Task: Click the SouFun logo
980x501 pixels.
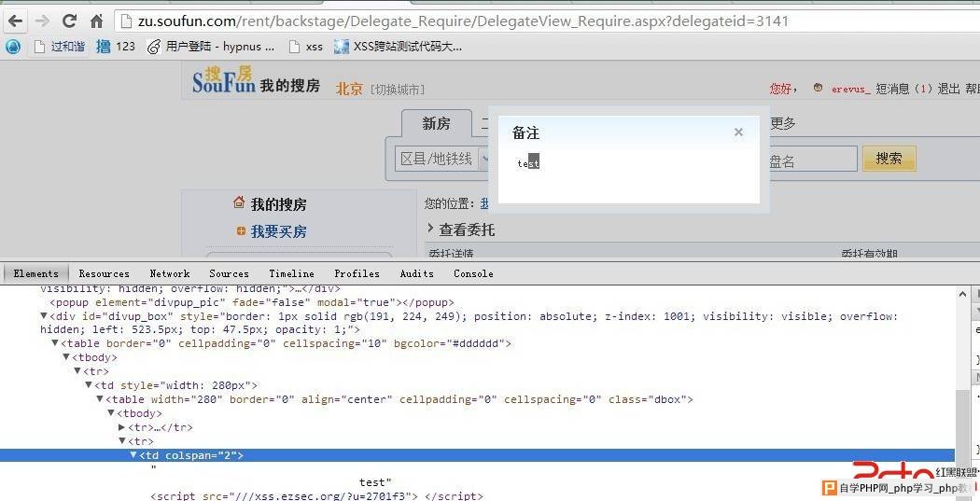Action: tap(224, 78)
